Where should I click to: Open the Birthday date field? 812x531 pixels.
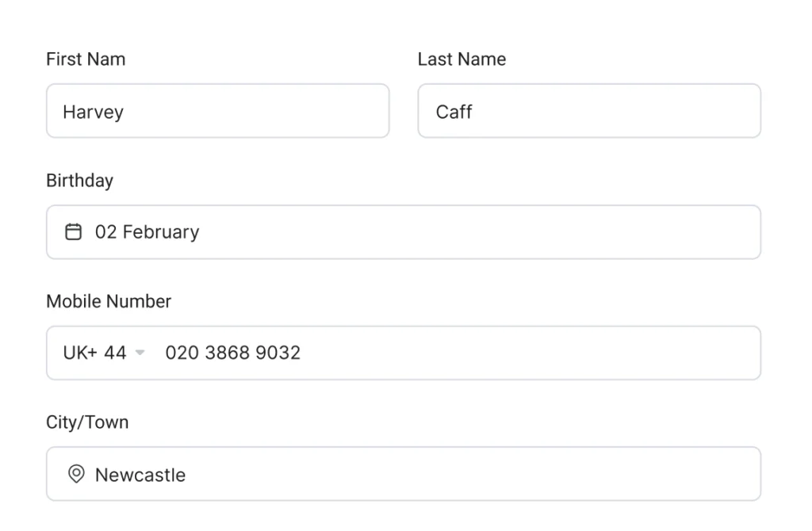point(403,232)
